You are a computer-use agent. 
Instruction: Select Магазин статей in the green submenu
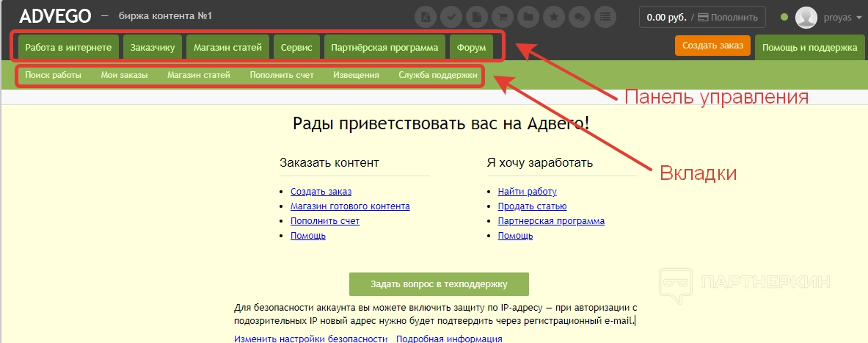tap(199, 75)
